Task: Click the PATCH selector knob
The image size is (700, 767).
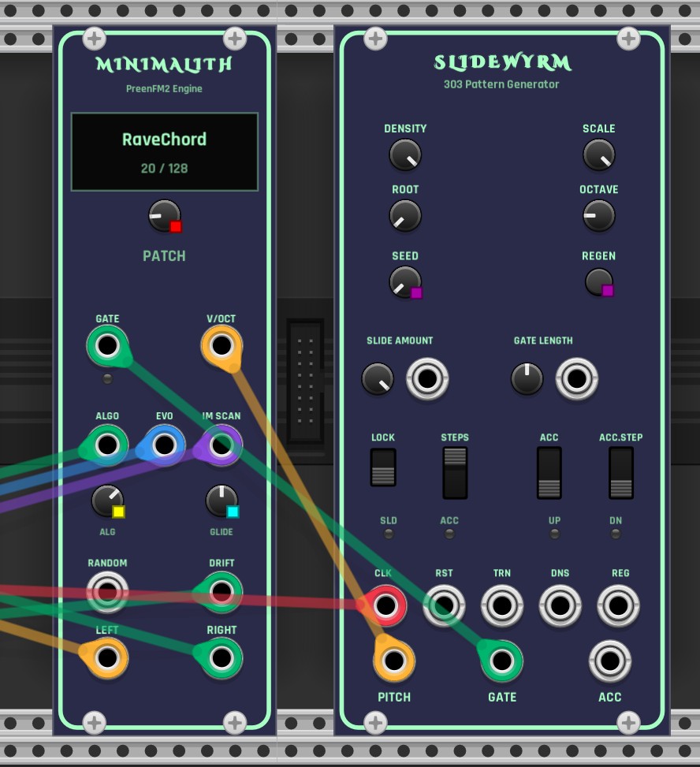Action: (164, 215)
